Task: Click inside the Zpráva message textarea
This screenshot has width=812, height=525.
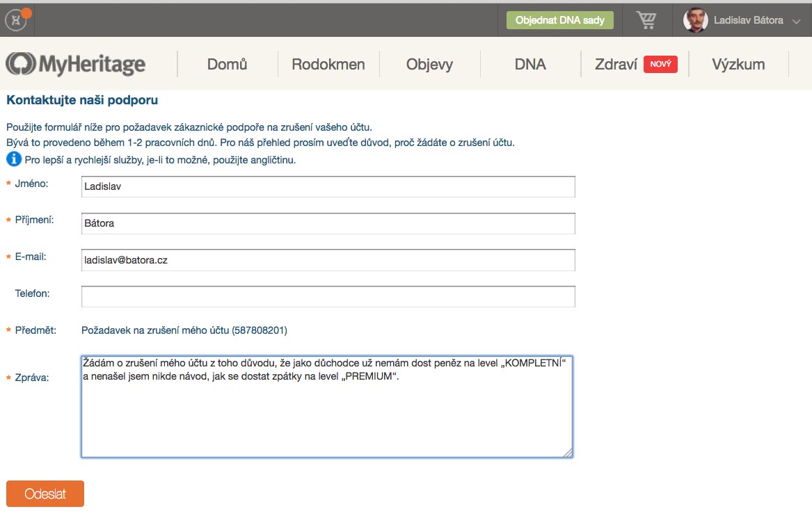Action: click(327, 417)
